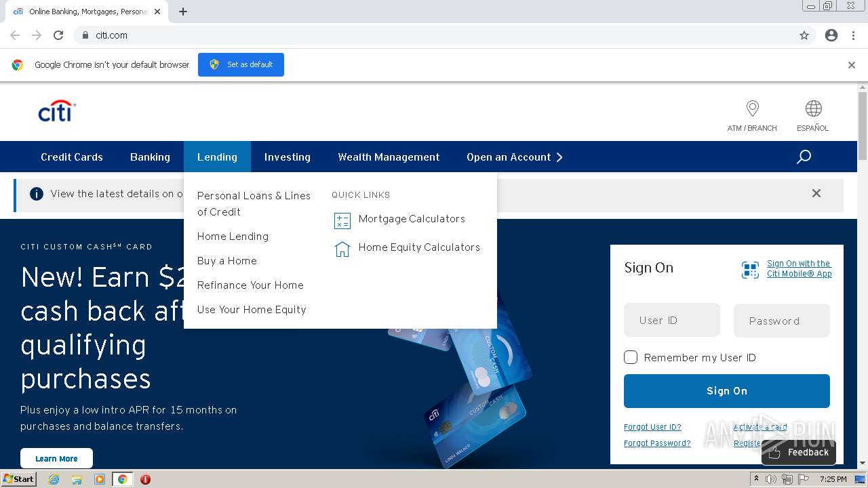Check Remember my User ID
Screen dimensions: 868x488
pos(631,357)
